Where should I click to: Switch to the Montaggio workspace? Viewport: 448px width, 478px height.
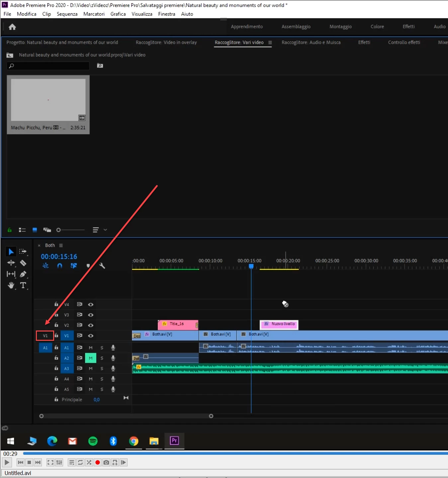[340, 27]
